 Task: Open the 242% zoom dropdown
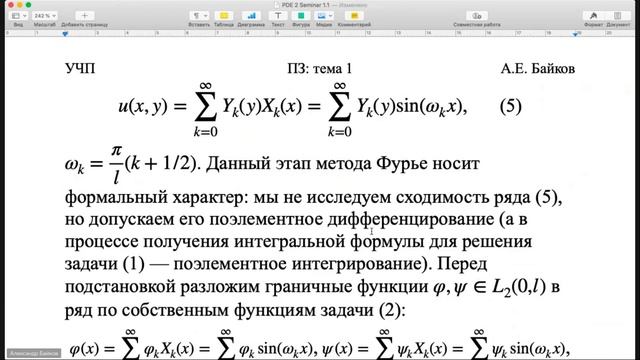point(44,16)
